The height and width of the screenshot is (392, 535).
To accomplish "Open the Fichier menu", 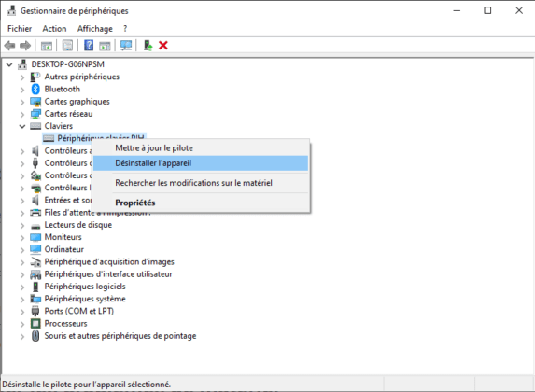I will click(20, 29).
